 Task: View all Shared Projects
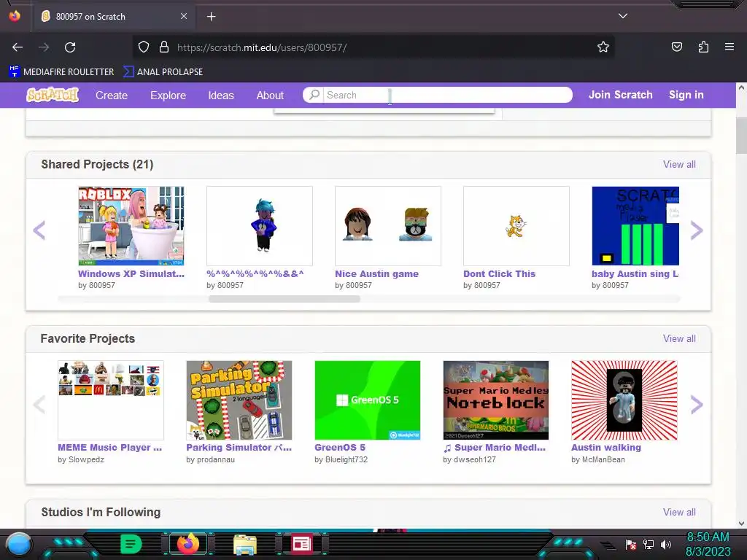[679, 164]
